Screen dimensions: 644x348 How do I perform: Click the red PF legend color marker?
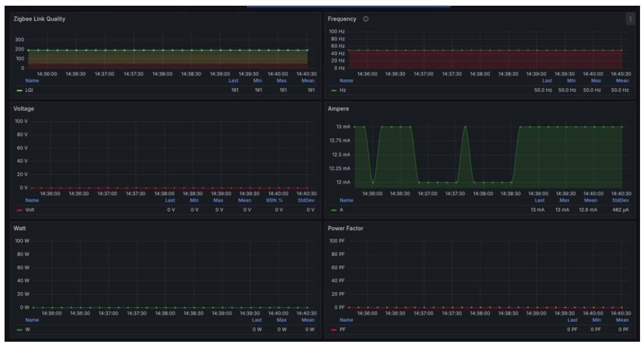tap(334, 329)
